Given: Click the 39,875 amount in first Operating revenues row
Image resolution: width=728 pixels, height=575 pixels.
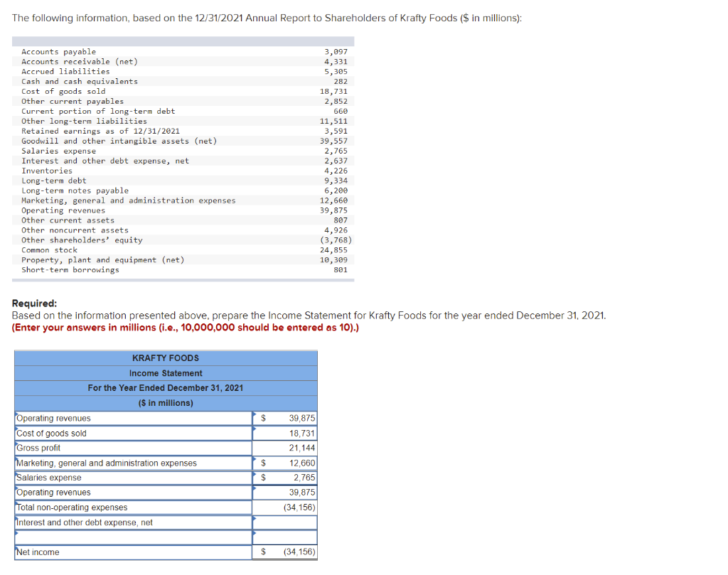Looking at the screenshot, I should (x=285, y=418).
